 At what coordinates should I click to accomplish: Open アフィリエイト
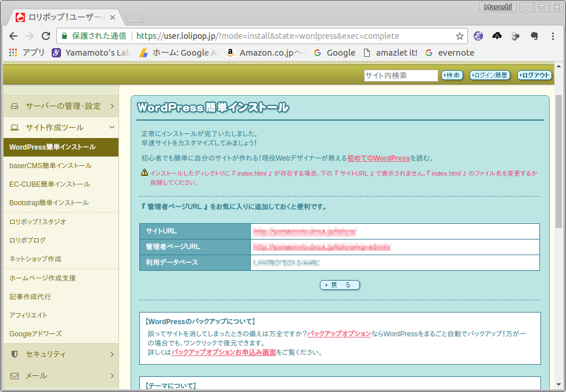(x=28, y=315)
